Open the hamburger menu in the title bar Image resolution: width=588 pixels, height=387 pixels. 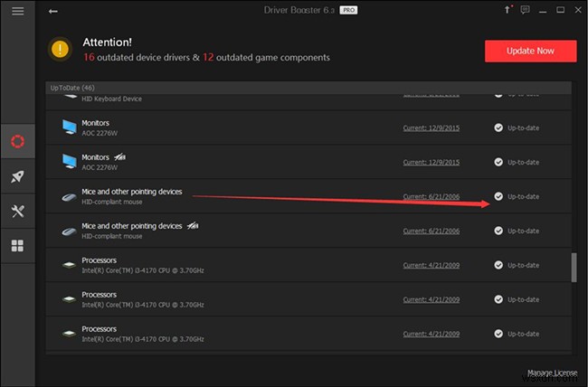(17, 11)
